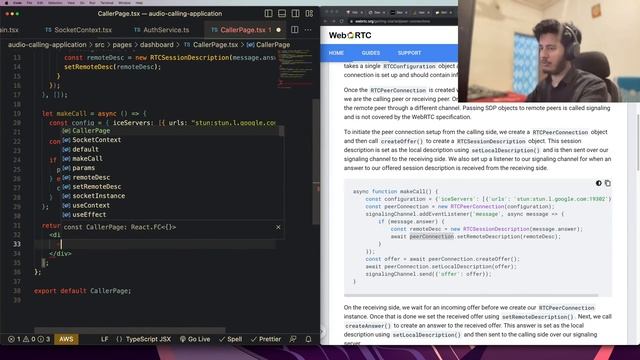This screenshot has height=360, width=640.
Task: Click the browser address bar
Action: (x=392, y=21)
